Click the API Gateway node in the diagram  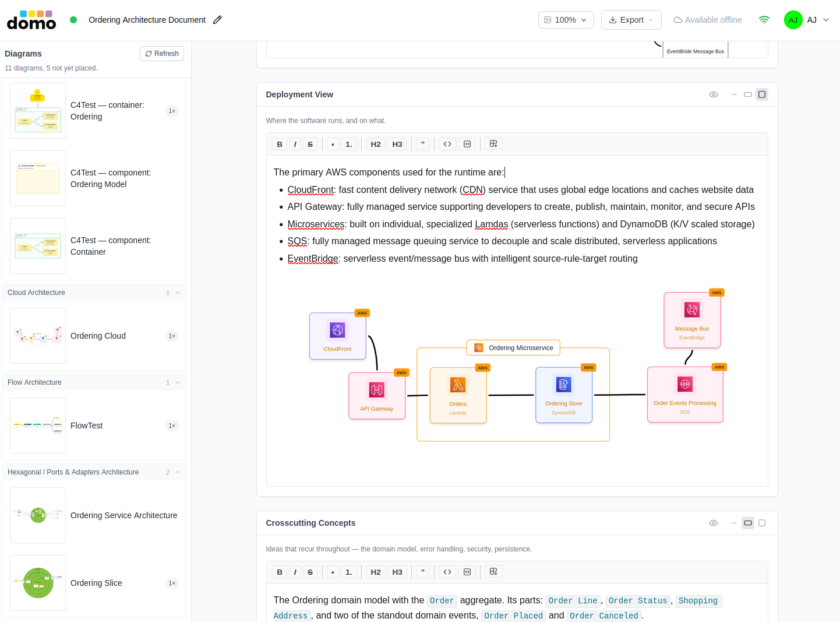click(x=377, y=396)
